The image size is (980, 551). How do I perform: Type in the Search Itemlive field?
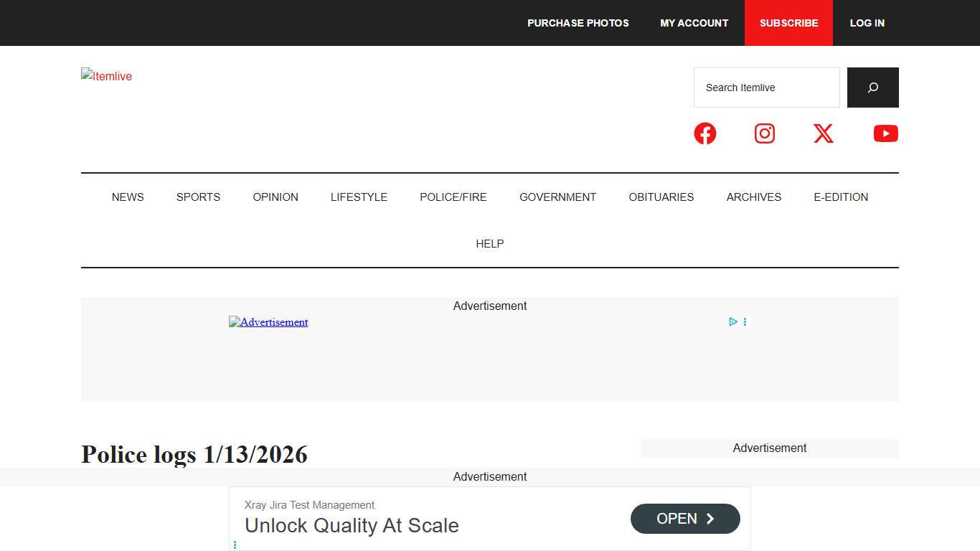point(766,88)
